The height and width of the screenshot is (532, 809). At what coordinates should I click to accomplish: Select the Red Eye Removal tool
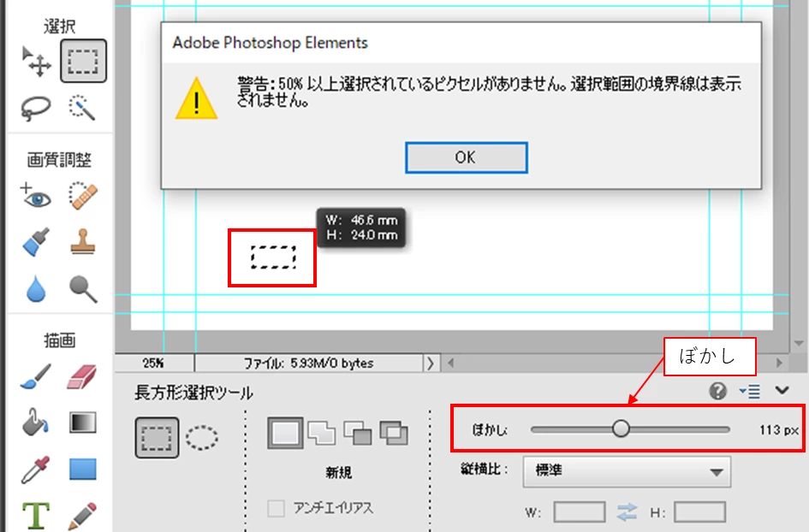[36, 196]
